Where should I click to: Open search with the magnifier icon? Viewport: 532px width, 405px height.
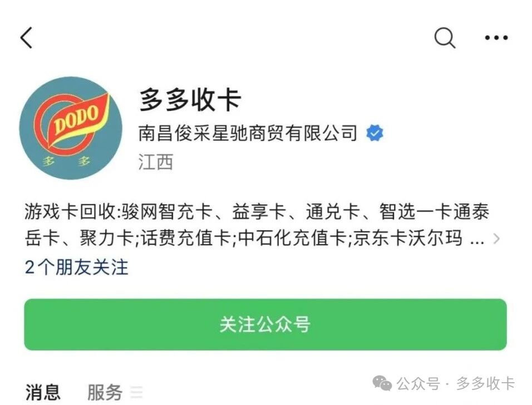445,38
